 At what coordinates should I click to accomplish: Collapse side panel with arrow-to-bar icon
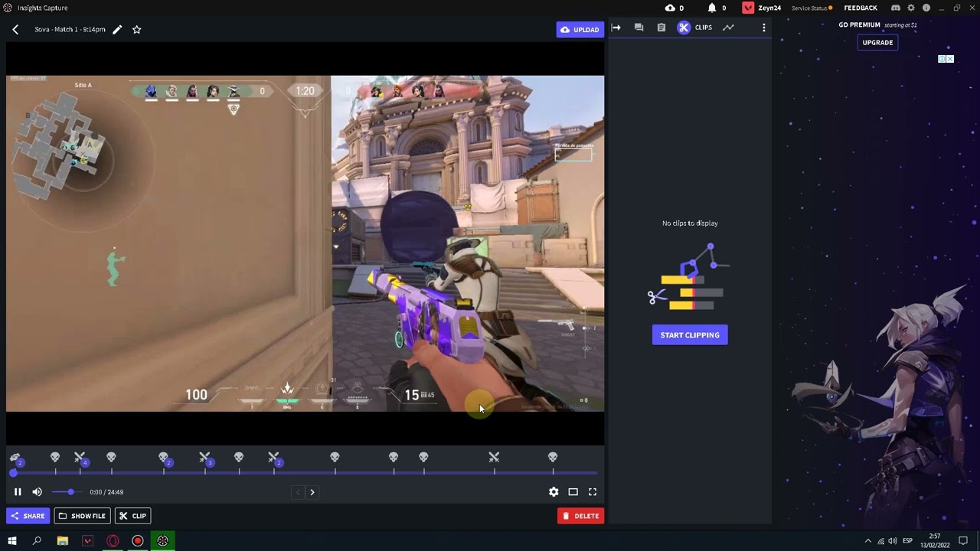(616, 28)
